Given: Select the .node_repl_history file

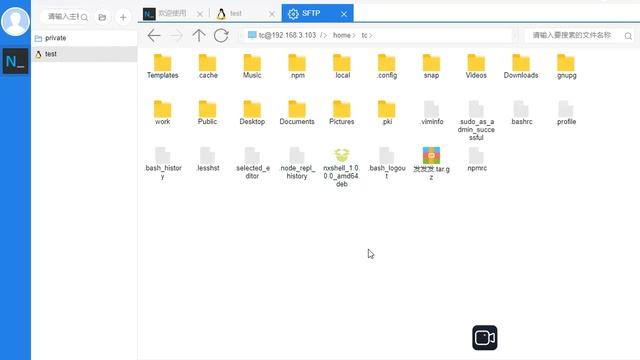Looking at the screenshot, I should pyautogui.click(x=297, y=163).
